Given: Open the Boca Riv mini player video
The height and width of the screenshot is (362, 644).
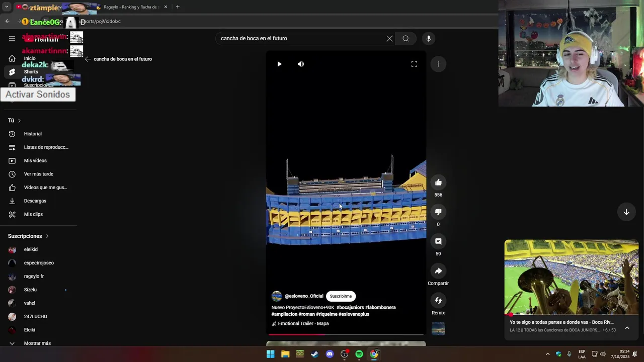Looking at the screenshot, I should click(x=572, y=277).
